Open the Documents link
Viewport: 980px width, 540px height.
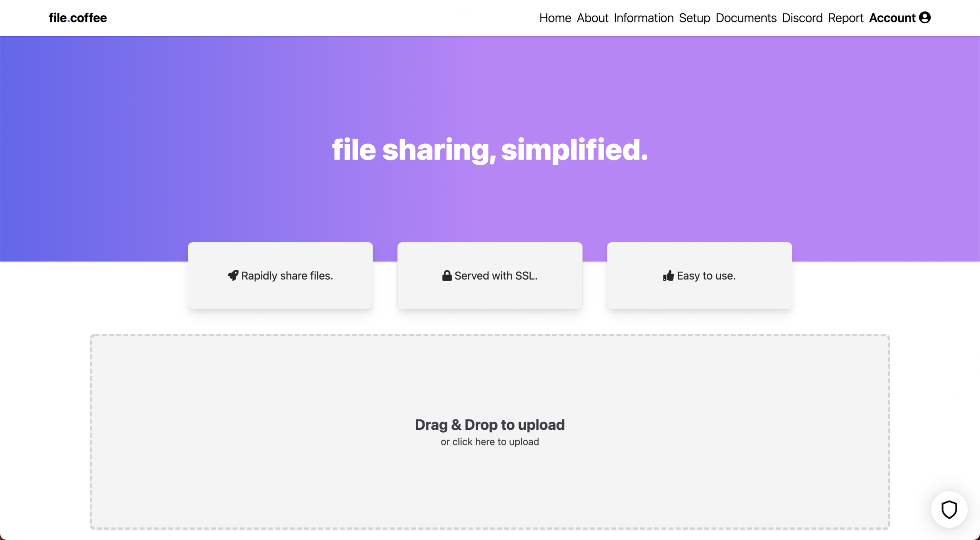pyautogui.click(x=746, y=18)
